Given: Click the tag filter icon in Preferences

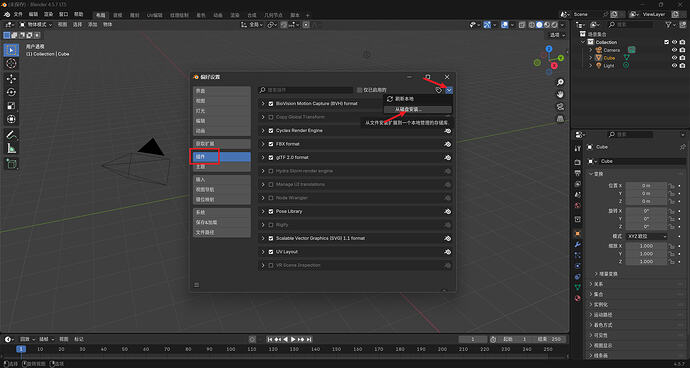Looking at the screenshot, I should tap(439, 90).
